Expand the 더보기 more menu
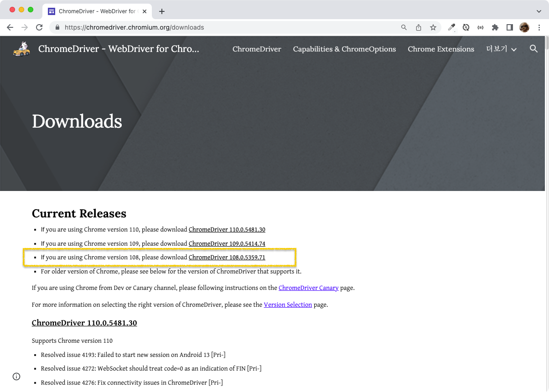Viewport: 549px width, 392px height. [x=501, y=49]
